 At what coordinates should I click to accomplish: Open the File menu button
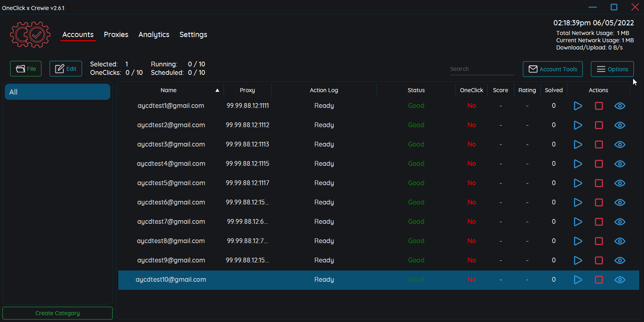tap(26, 69)
